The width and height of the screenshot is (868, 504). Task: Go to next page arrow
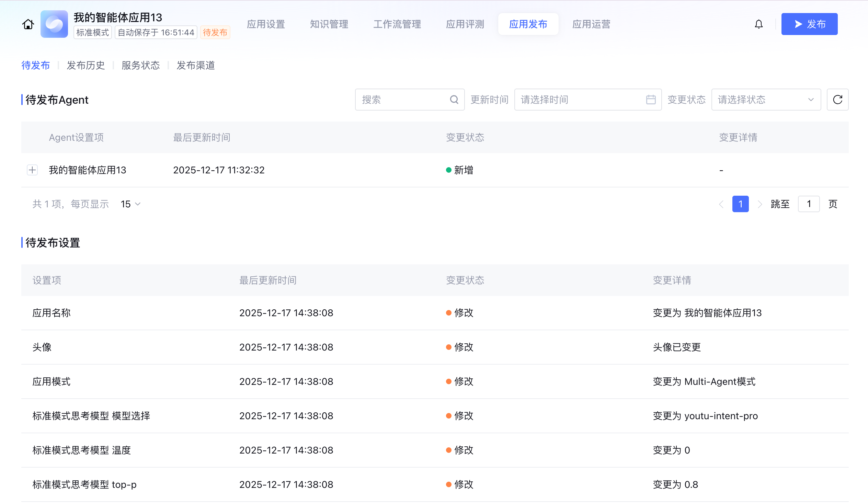tap(759, 204)
